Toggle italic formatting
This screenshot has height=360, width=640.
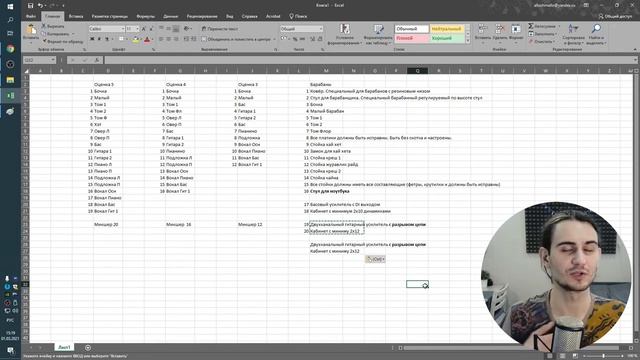[99, 39]
